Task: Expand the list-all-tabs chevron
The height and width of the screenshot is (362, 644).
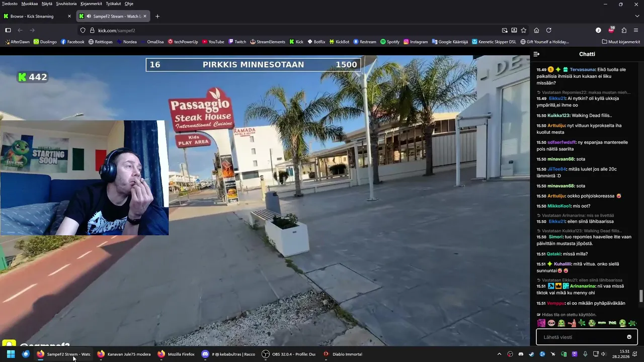Action: [x=637, y=16]
